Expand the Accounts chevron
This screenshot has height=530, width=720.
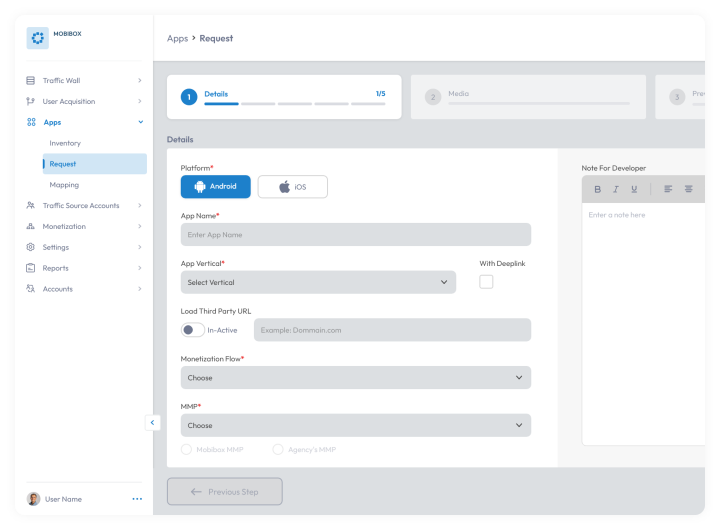pos(140,289)
